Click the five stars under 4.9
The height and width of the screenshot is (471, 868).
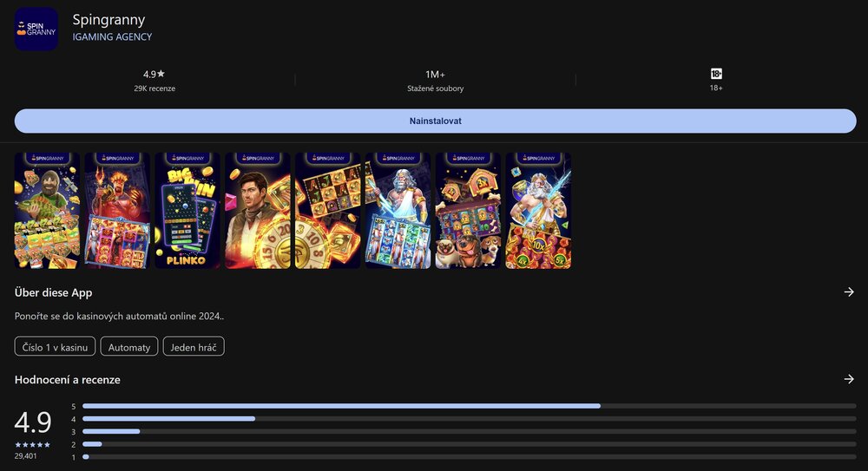point(33,445)
